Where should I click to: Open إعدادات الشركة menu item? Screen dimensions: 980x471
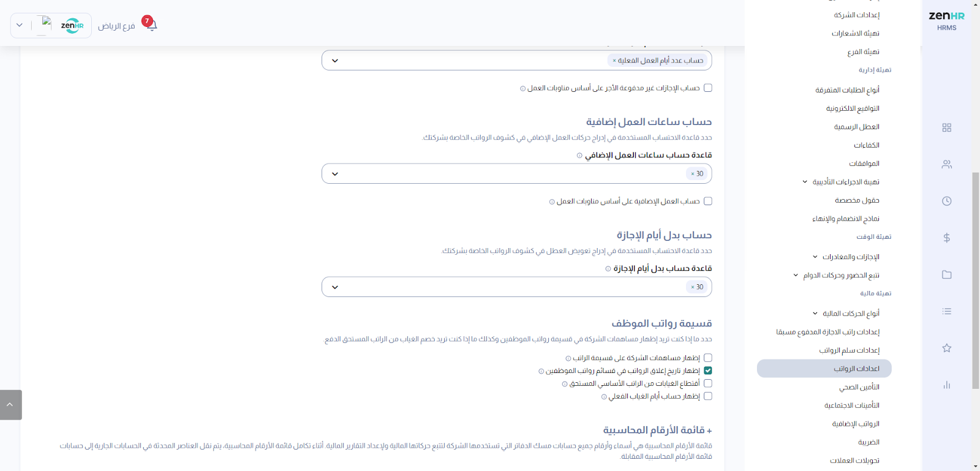[x=856, y=15]
